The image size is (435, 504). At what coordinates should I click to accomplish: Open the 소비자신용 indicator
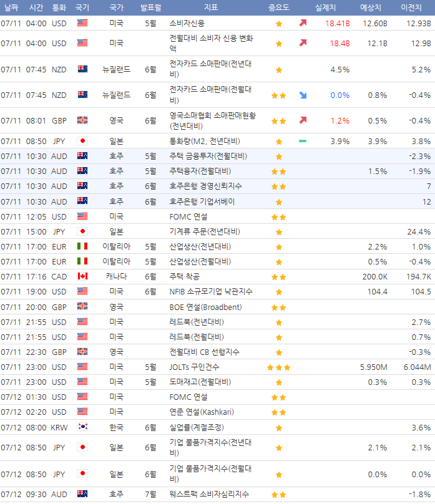[x=187, y=23]
